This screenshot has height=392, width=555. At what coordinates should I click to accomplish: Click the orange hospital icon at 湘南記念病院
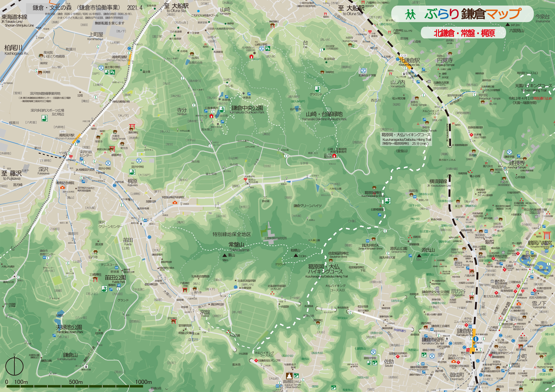pyautogui.click(x=62, y=187)
